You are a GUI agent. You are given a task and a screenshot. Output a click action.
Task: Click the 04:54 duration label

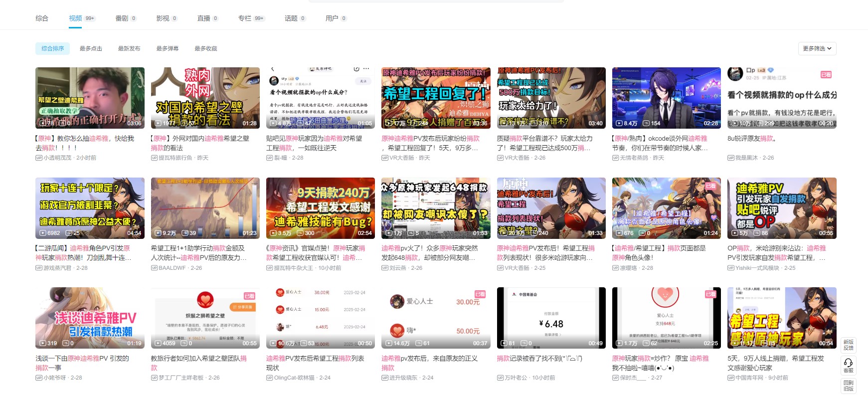pyautogui.click(x=134, y=233)
